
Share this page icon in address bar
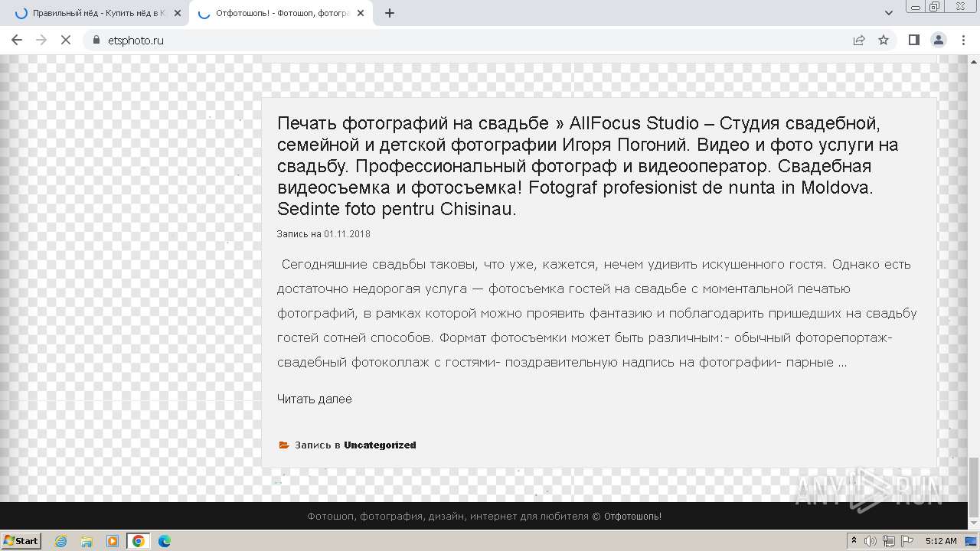(x=859, y=40)
